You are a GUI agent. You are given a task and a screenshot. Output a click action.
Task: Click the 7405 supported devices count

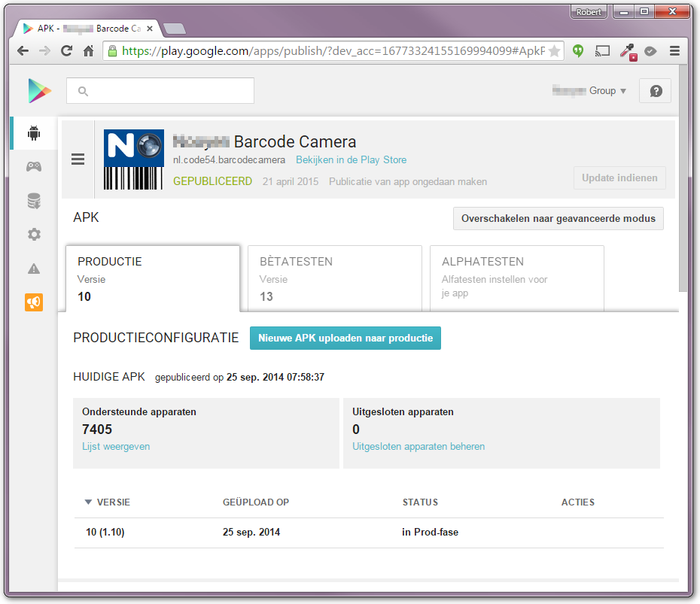click(97, 429)
